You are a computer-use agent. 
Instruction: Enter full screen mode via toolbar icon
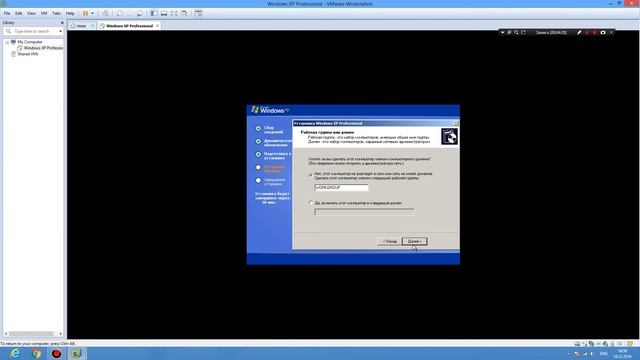174,13
